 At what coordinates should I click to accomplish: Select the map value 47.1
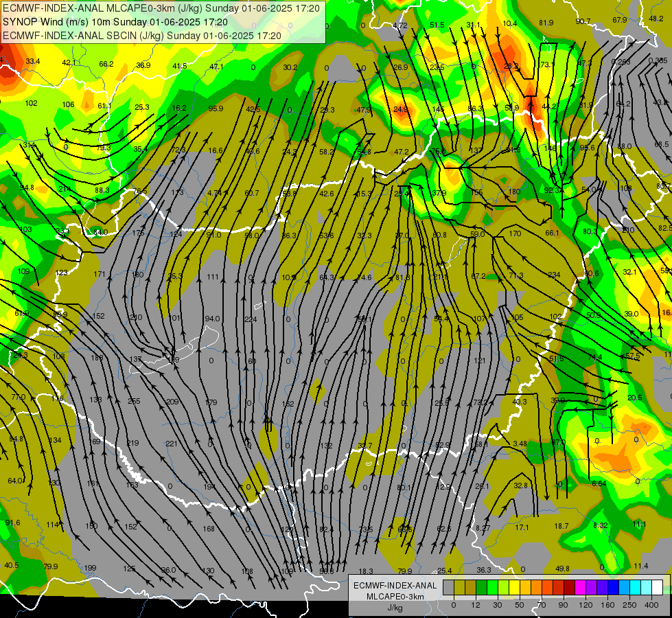click(216, 67)
